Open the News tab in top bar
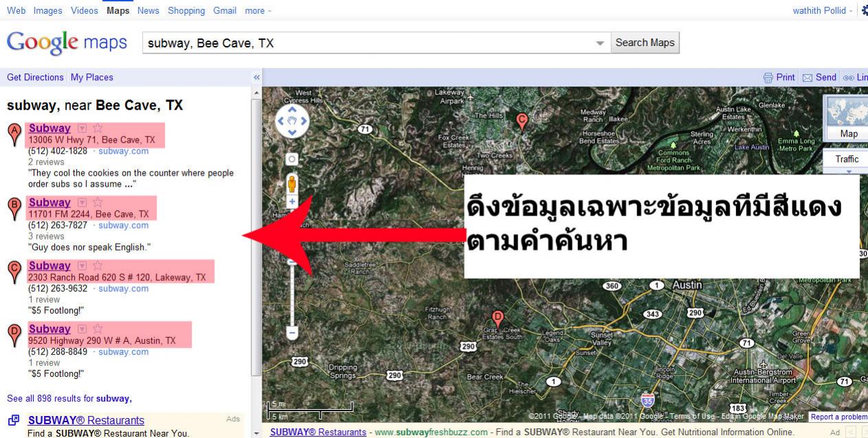 148,10
